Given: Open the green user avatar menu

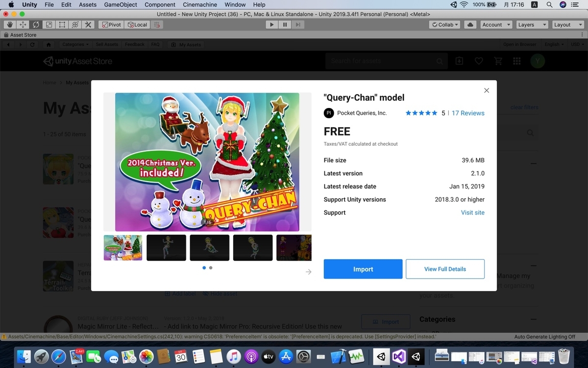Looking at the screenshot, I should pyautogui.click(x=538, y=61).
